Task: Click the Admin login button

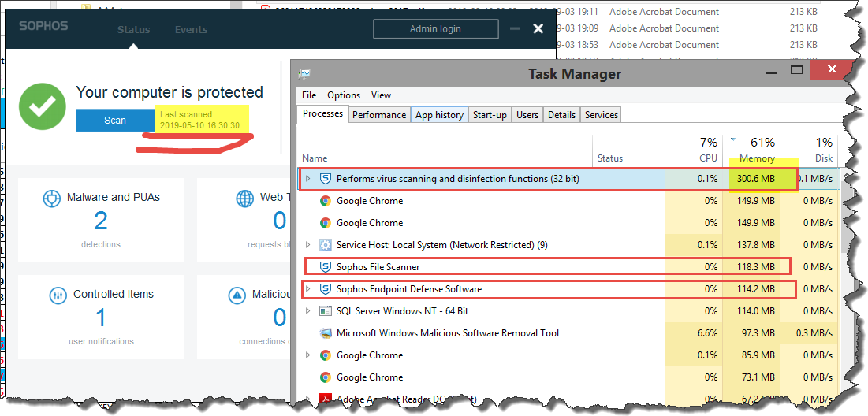Action: (x=435, y=29)
